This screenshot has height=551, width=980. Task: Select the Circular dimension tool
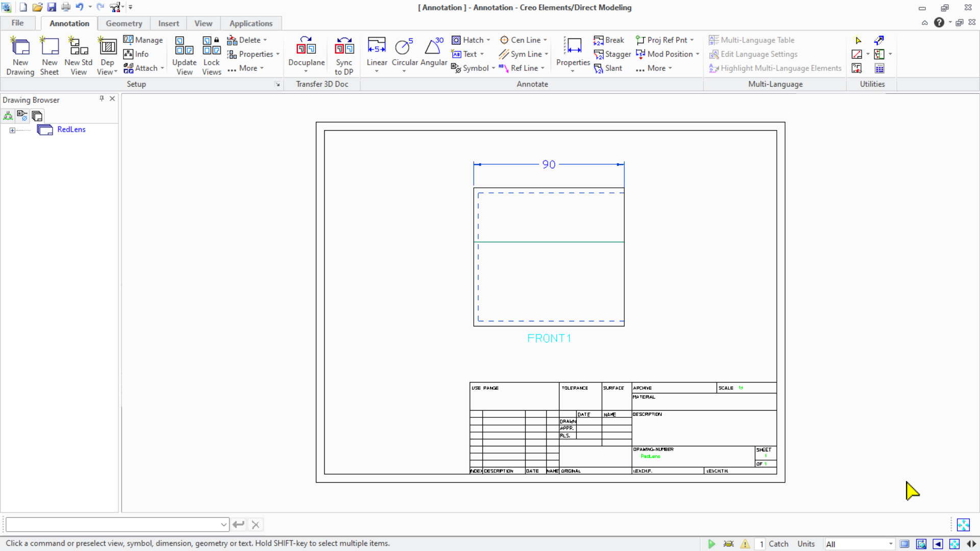coord(404,55)
